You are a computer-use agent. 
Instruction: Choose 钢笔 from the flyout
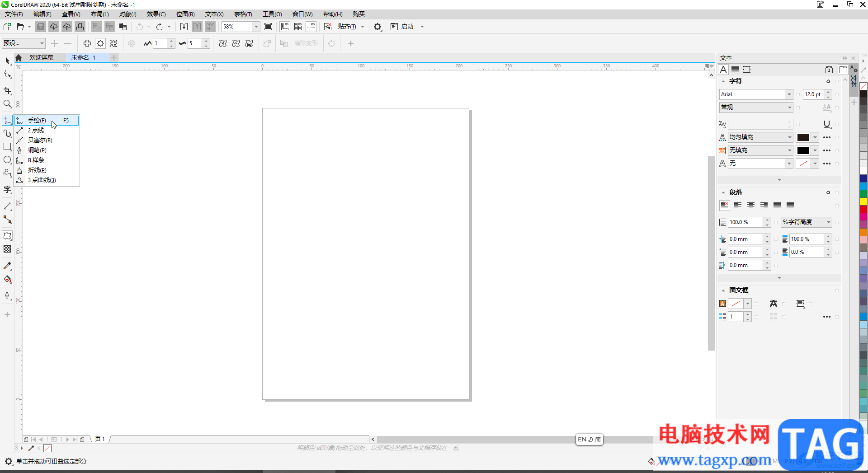click(47, 150)
